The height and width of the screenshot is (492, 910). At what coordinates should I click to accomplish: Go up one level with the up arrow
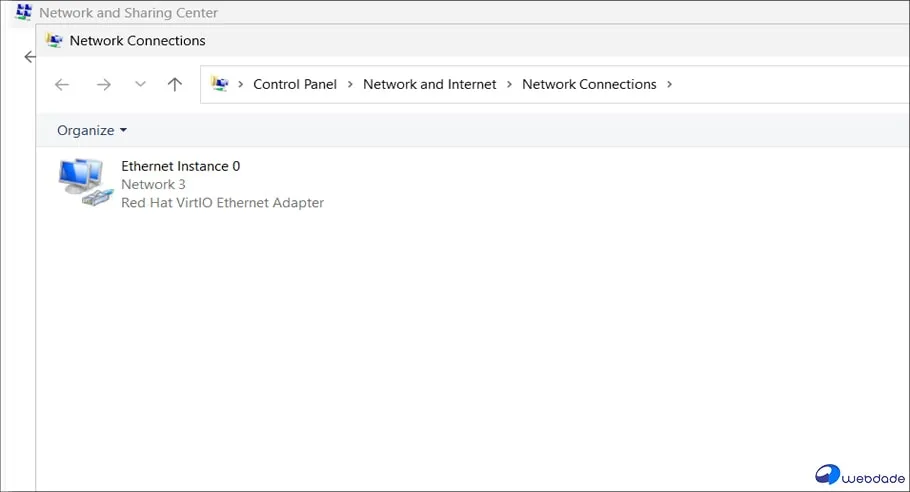click(x=175, y=85)
